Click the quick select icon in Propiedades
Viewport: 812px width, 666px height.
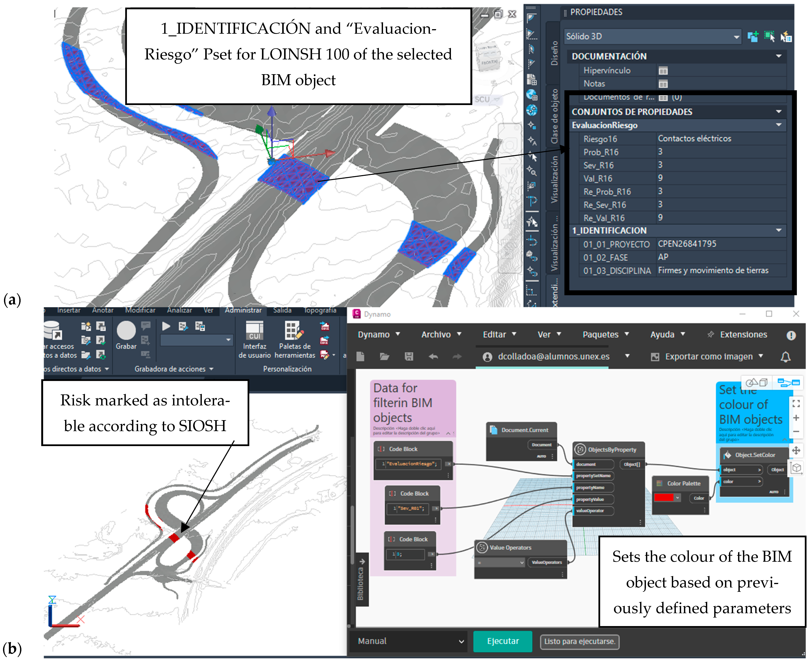coord(786,37)
